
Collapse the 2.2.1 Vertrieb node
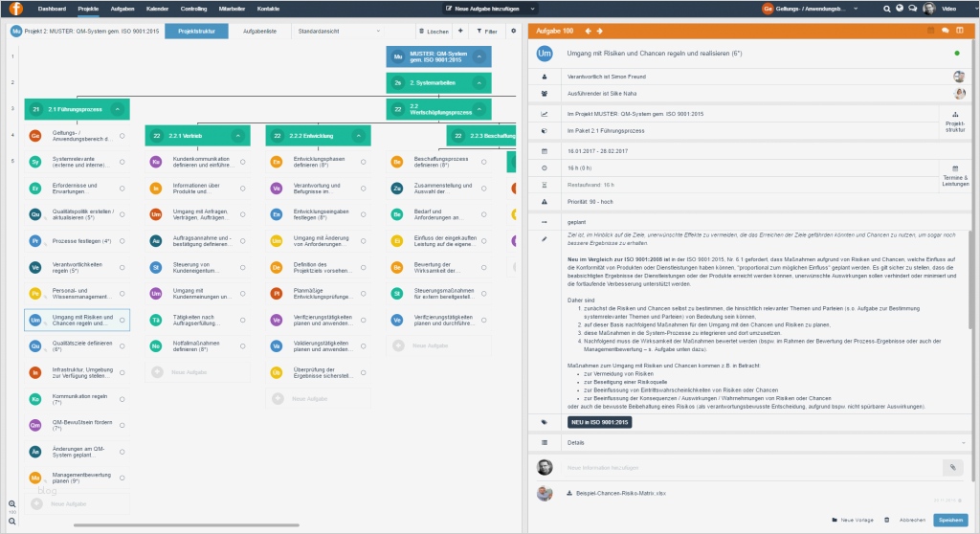[x=238, y=136]
